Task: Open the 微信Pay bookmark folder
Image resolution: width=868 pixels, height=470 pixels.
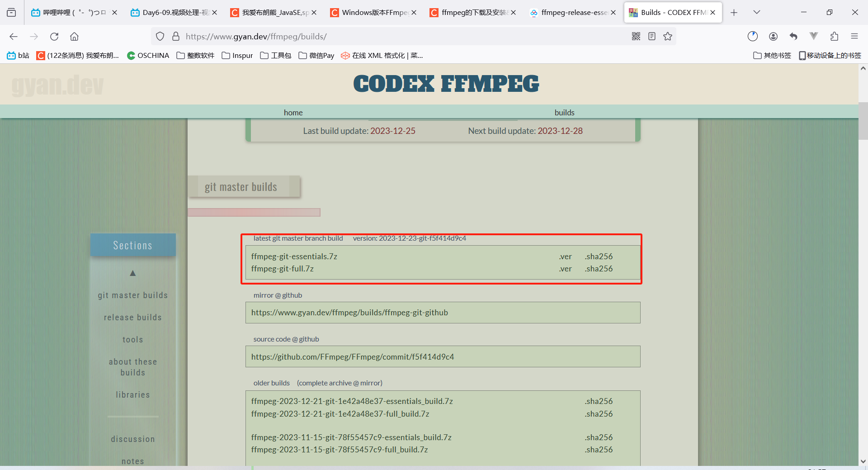Action: click(316, 56)
